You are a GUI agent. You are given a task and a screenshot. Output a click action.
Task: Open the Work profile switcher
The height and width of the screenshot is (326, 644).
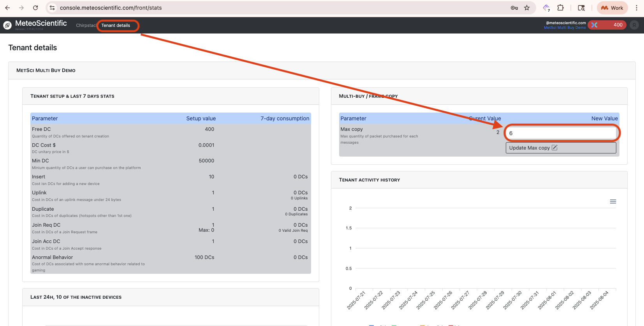point(612,8)
